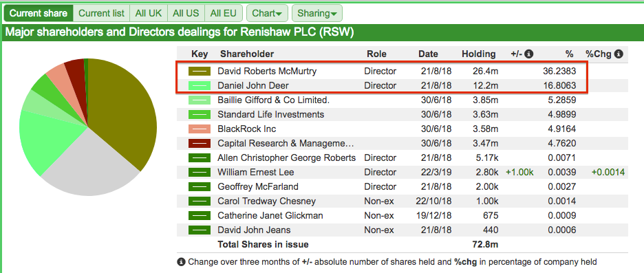Switch to the All UK tab
Screen dimensions: 644x273
coord(149,13)
